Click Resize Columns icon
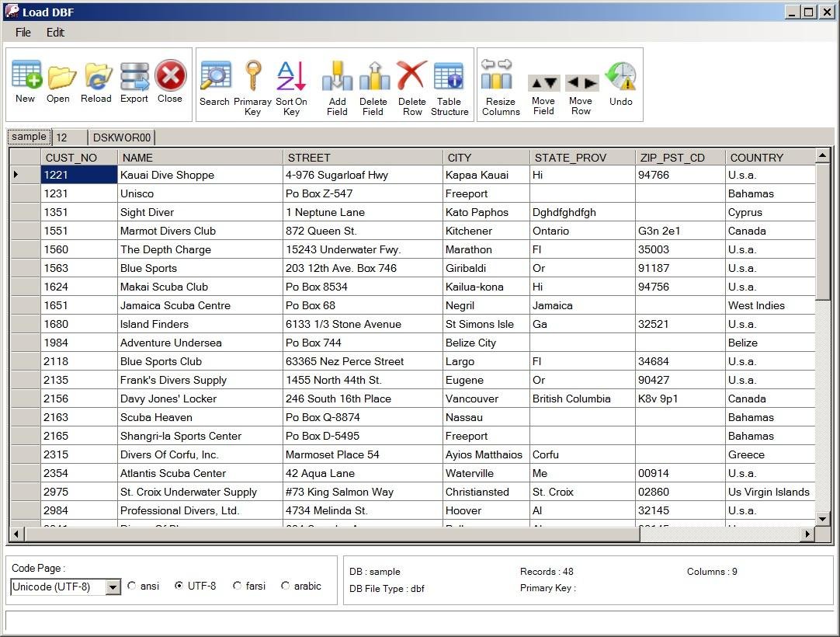Image resolution: width=840 pixels, height=637 pixels. [497, 75]
